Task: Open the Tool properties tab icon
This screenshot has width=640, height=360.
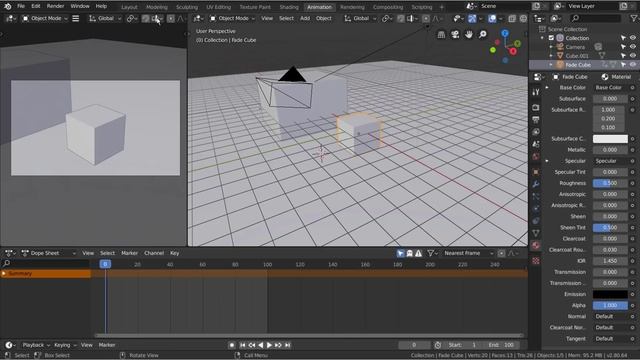Action: click(536, 92)
